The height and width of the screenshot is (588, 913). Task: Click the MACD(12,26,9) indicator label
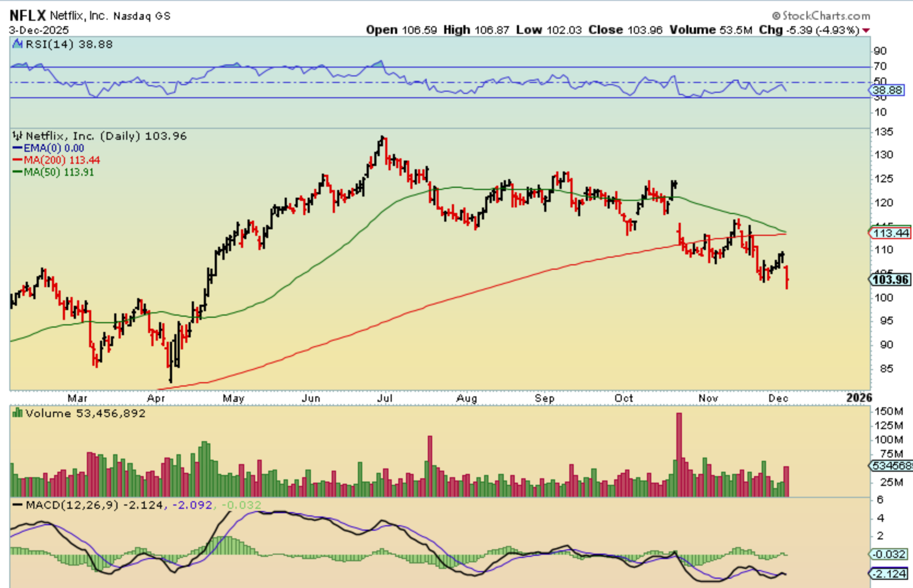(x=72, y=506)
